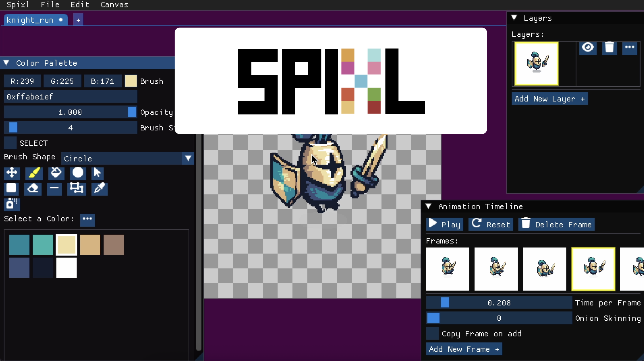Screen dimensions: 644x361
Task: Select the first animation frame thumbnail
Action: pos(448,269)
